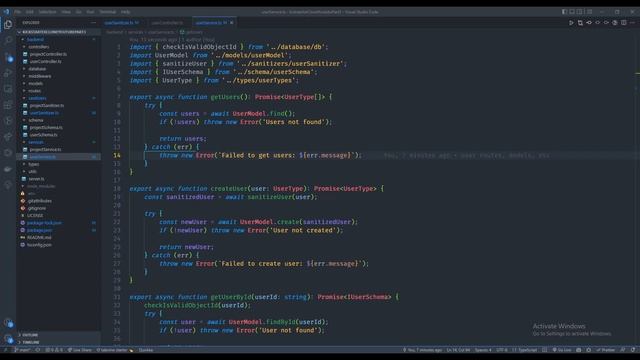Open Explorer panel more actions ellipsis
640x360 pixels.
[93, 22]
